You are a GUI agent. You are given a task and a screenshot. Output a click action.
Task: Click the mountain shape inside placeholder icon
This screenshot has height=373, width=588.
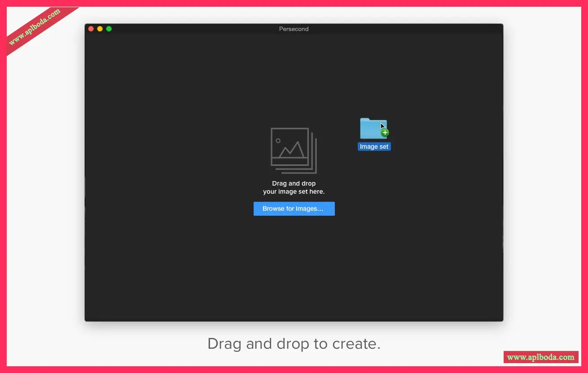(292, 150)
